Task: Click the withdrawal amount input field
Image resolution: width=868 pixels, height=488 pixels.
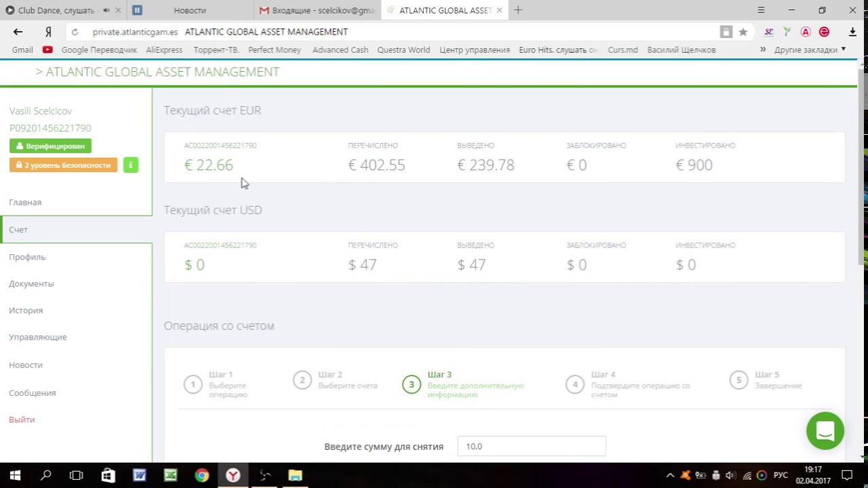Action: point(532,446)
